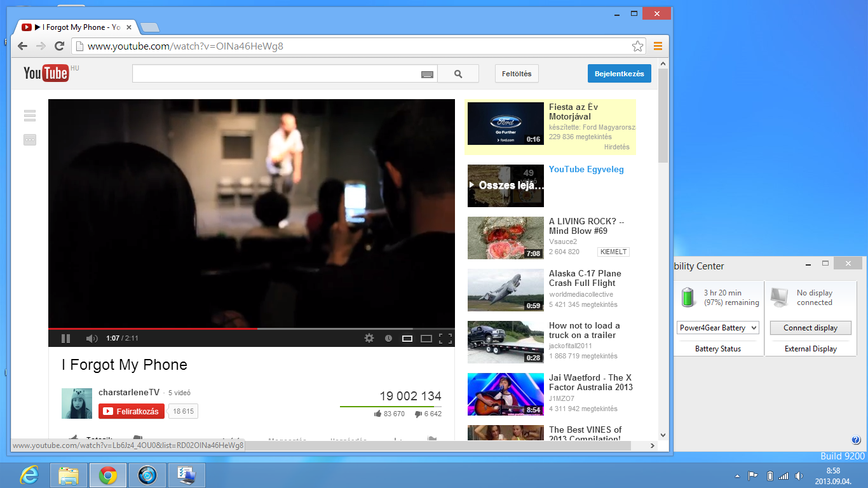Open the charstarleneTV channel link
The height and width of the screenshot is (488, 868).
pyautogui.click(x=129, y=393)
